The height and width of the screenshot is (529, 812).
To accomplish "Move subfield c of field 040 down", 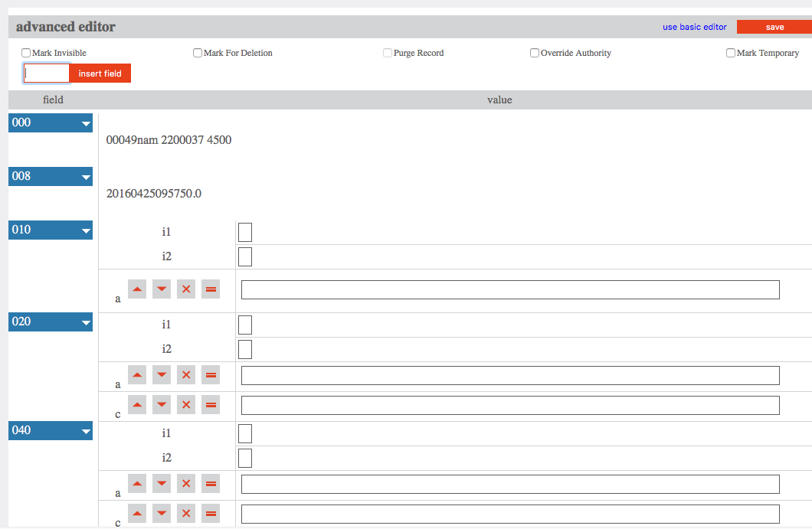I will click(x=162, y=514).
